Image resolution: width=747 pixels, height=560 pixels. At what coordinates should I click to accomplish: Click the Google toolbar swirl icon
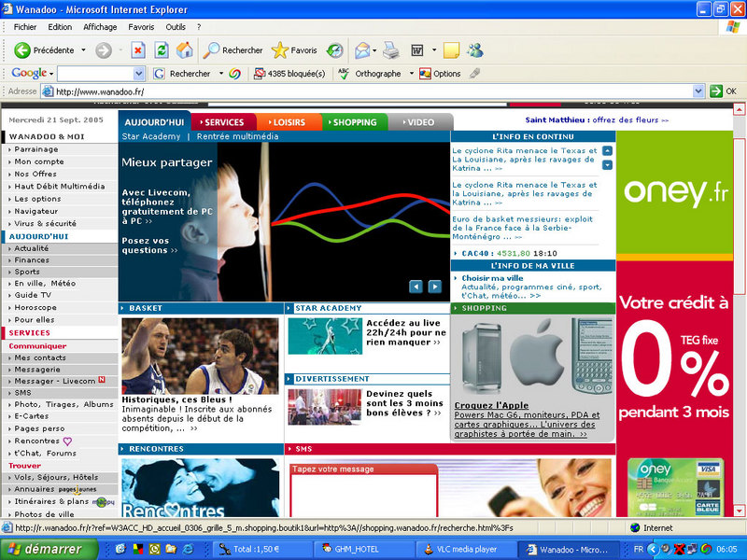pos(235,74)
